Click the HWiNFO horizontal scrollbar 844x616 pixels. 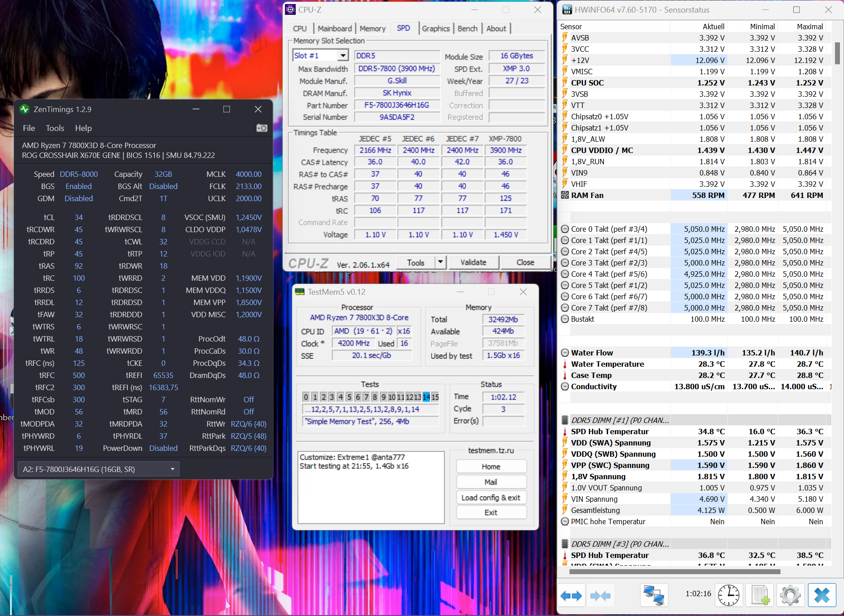(675, 571)
